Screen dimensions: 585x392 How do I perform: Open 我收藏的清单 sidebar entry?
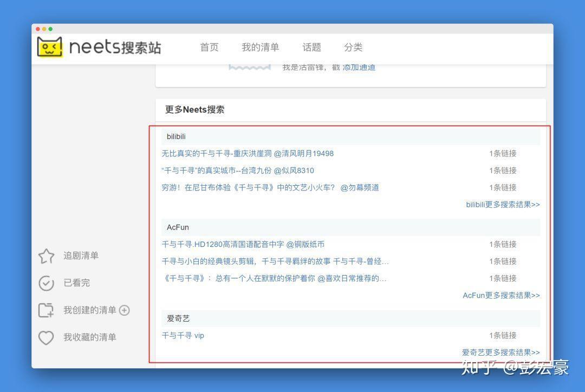[x=90, y=337]
